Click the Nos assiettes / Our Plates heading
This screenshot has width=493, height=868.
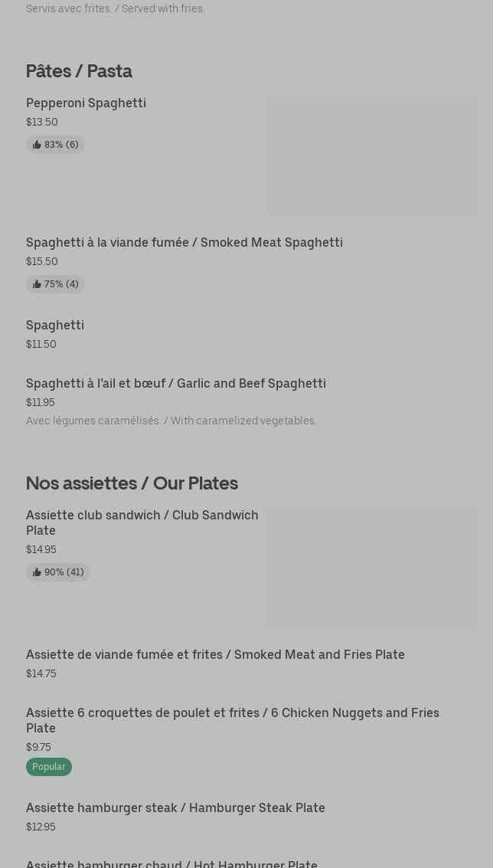pos(132,483)
